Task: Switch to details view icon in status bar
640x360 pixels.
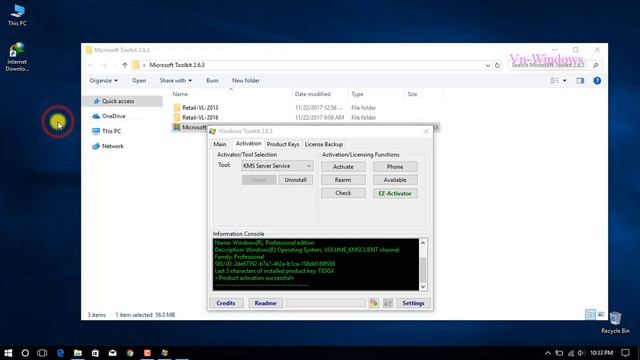Action: point(590,314)
